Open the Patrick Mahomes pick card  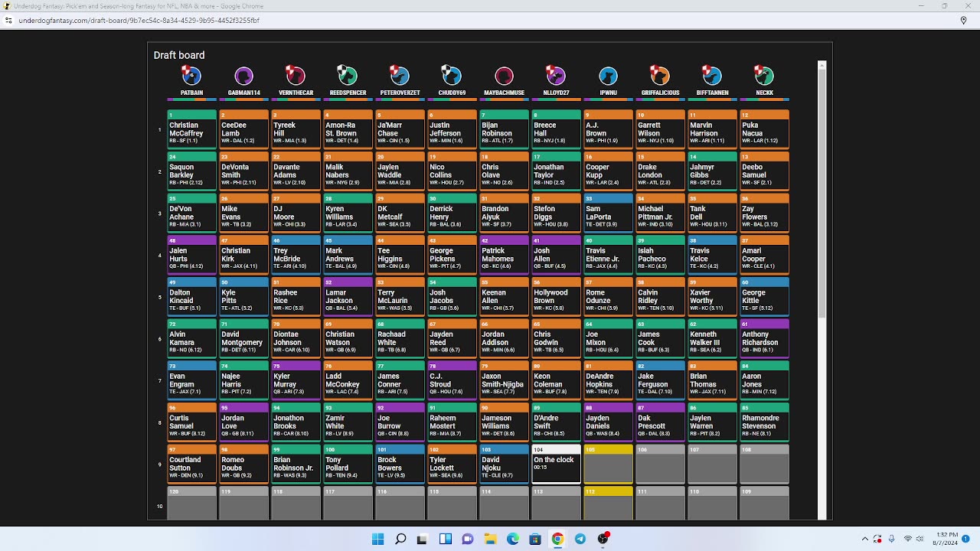(x=504, y=255)
